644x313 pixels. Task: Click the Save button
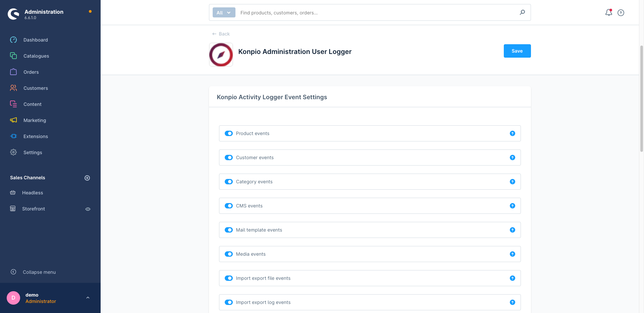517,51
